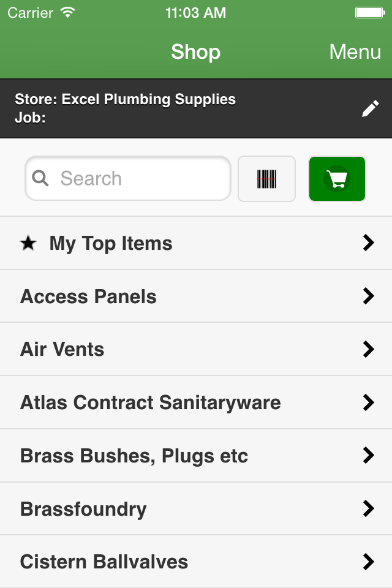Image resolution: width=392 pixels, height=588 pixels.
Task: Click the magnifying glass search icon
Action: click(x=40, y=178)
